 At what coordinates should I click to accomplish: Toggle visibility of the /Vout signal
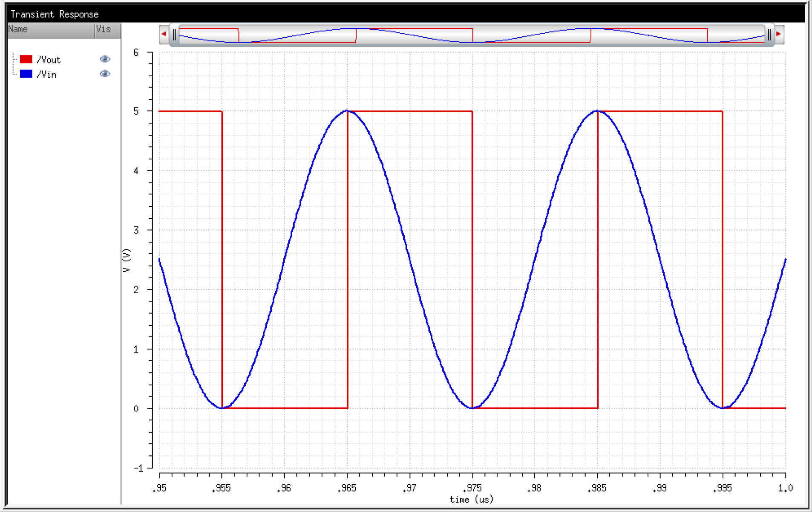tap(105, 59)
